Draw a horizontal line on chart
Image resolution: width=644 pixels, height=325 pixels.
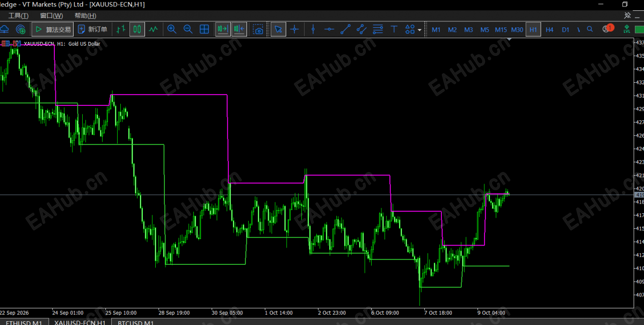pyautogui.click(x=329, y=29)
